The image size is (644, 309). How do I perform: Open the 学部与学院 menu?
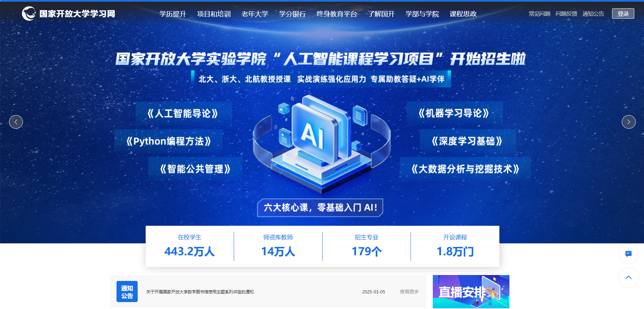422,14
